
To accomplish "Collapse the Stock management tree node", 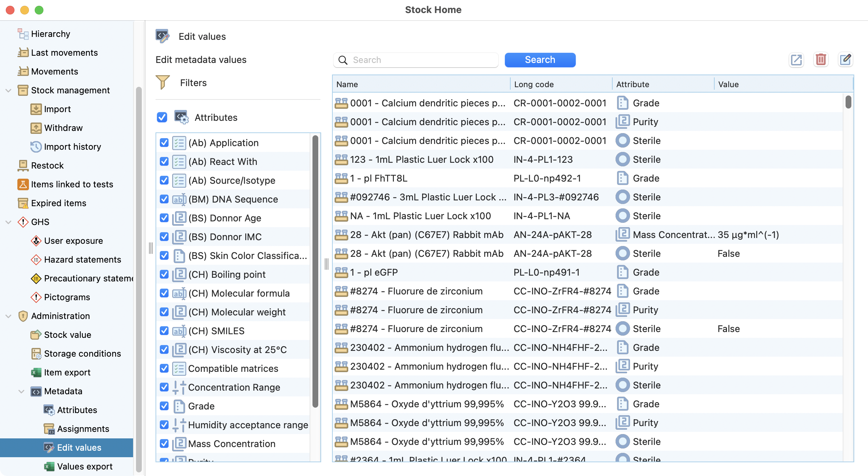I will (x=8, y=90).
